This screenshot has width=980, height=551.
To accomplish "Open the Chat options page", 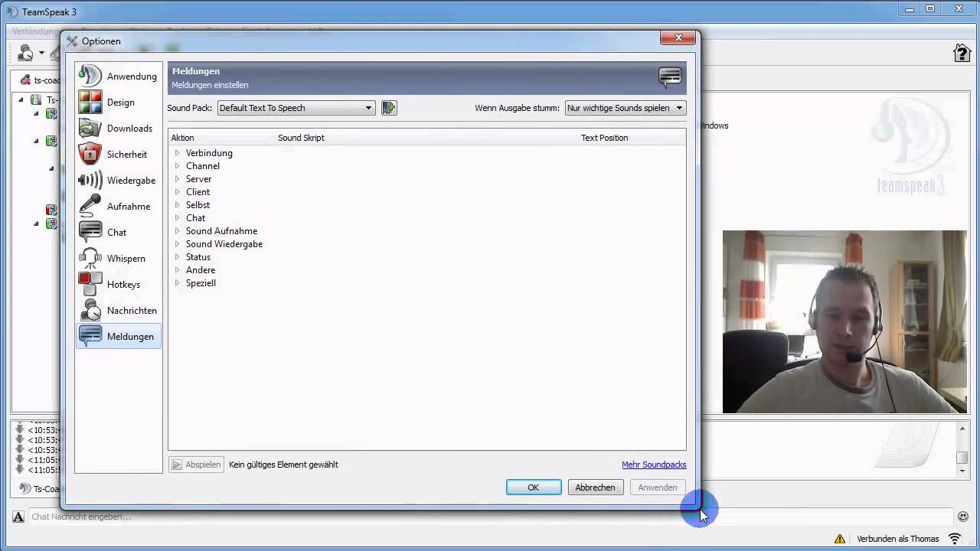I will pyautogui.click(x=119, y=232).
